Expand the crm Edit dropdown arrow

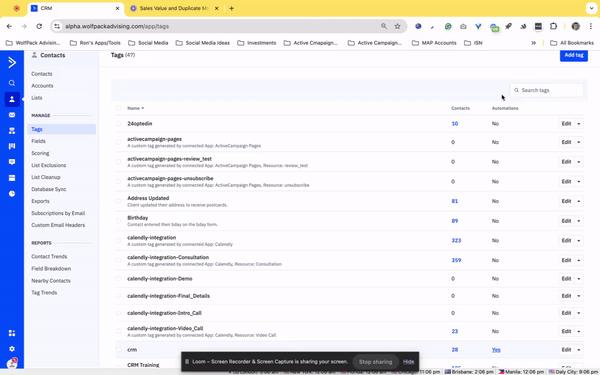coord(579,350)
